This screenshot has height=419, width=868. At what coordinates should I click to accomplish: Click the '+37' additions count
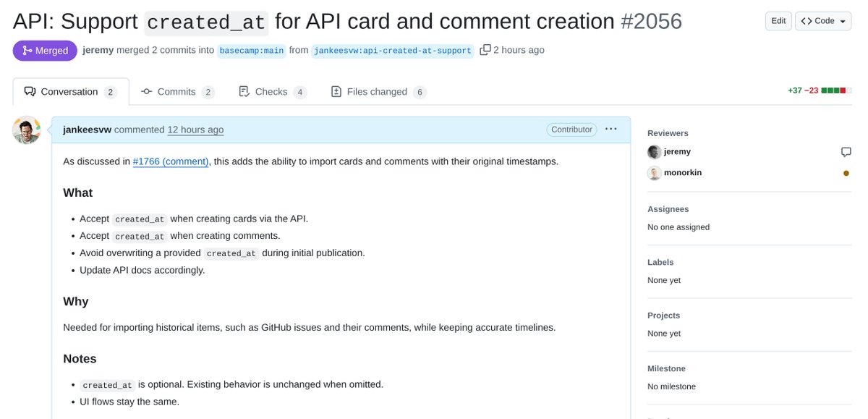pos(794,91)
